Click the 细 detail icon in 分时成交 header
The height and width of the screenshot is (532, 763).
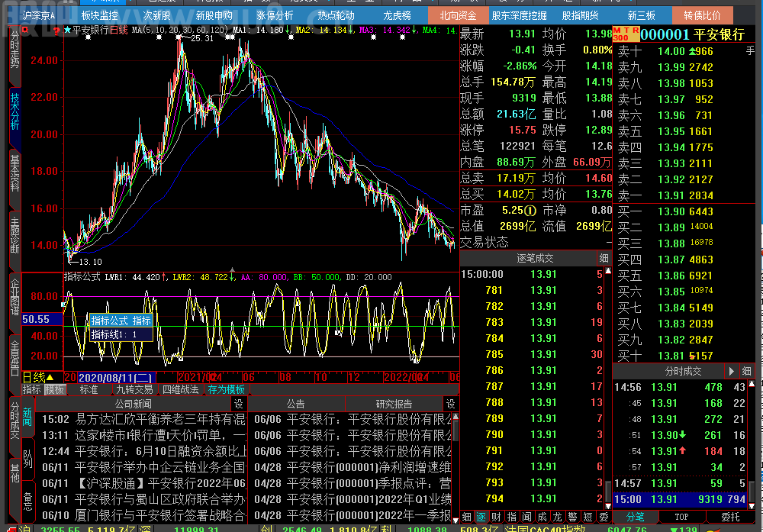click(x=746, y=372)
